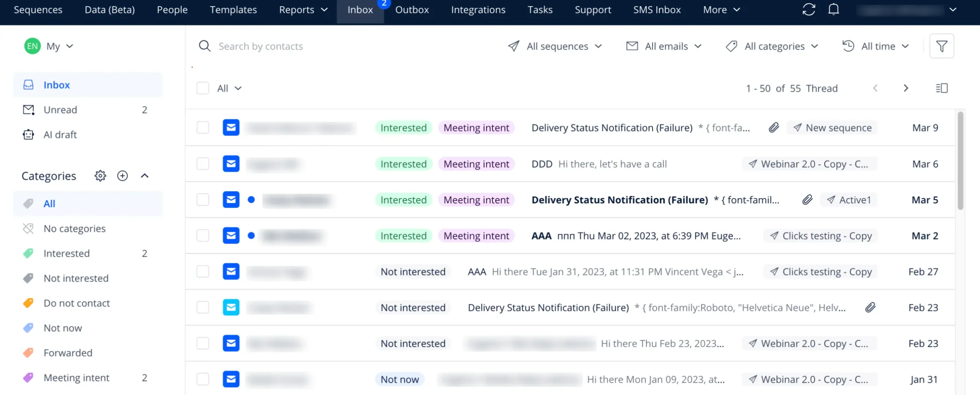Open the AI draft folder

click(x=60, y=135)
